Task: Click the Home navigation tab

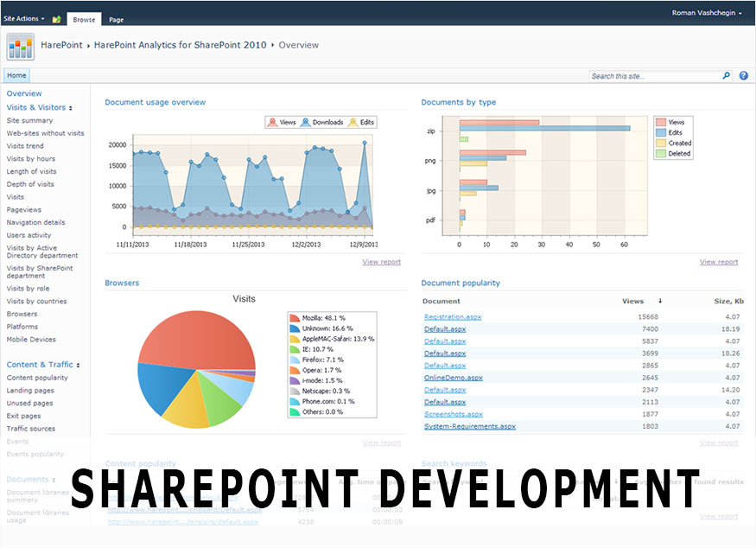Action: pos(16,75)
